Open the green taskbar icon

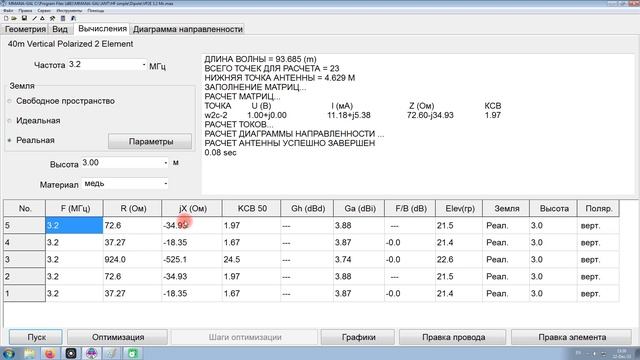pyautogui.click(x=132, y=353)
